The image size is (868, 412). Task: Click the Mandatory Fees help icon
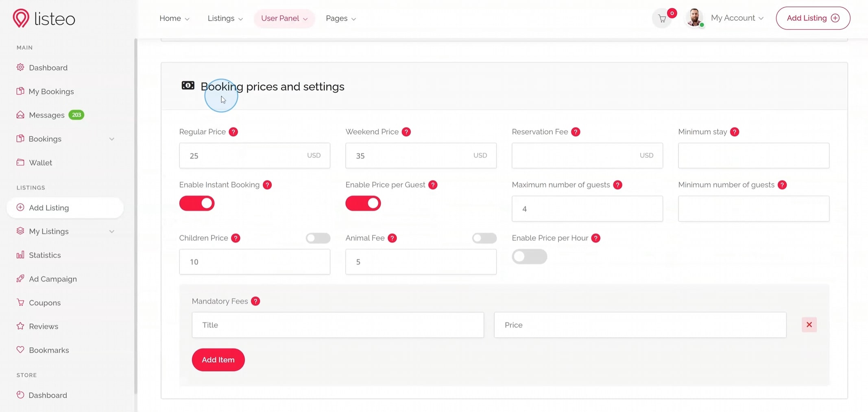click(255, 301)
